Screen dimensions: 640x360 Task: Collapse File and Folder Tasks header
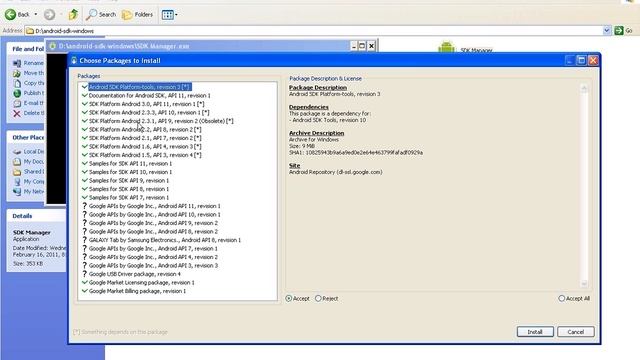pyautogui.click(x=26, y=49)
